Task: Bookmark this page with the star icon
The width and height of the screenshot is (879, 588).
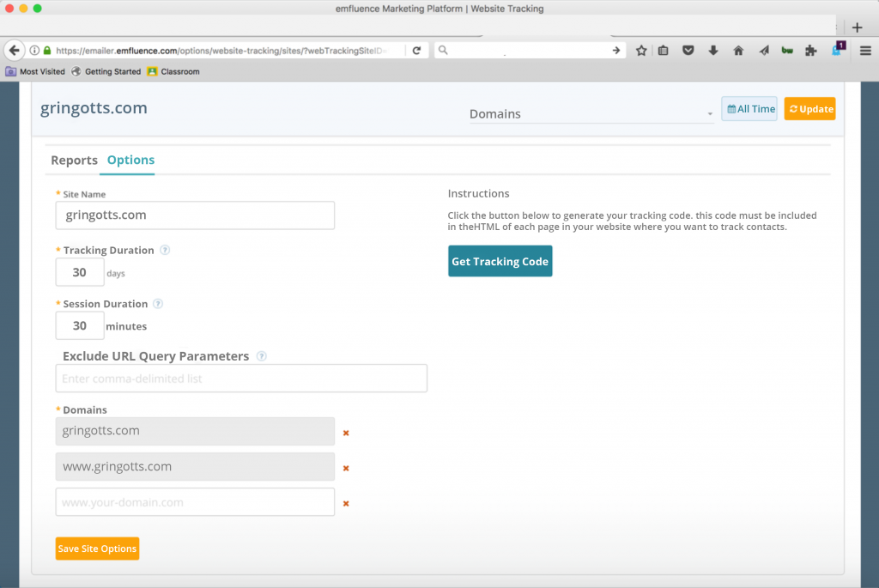Action: [640, 50]
